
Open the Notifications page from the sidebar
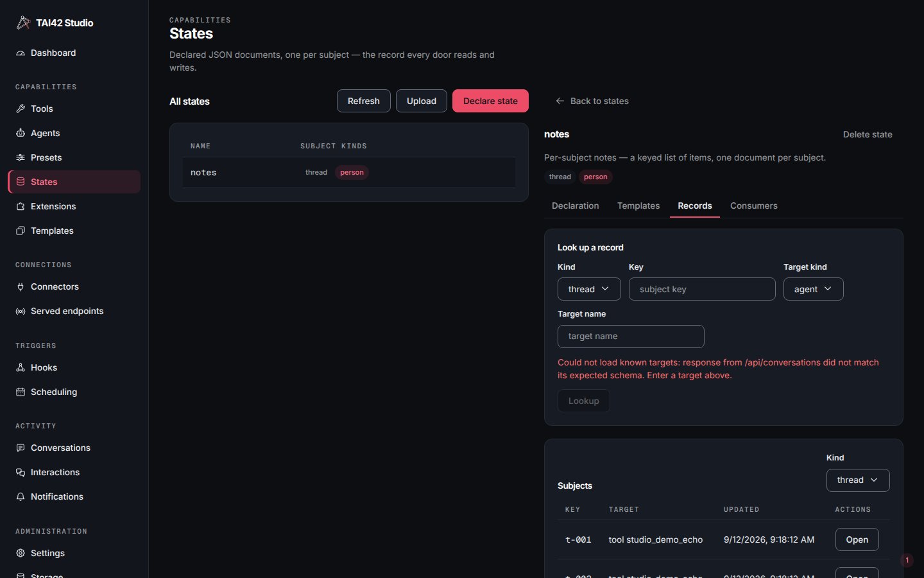tap(74, 497)
